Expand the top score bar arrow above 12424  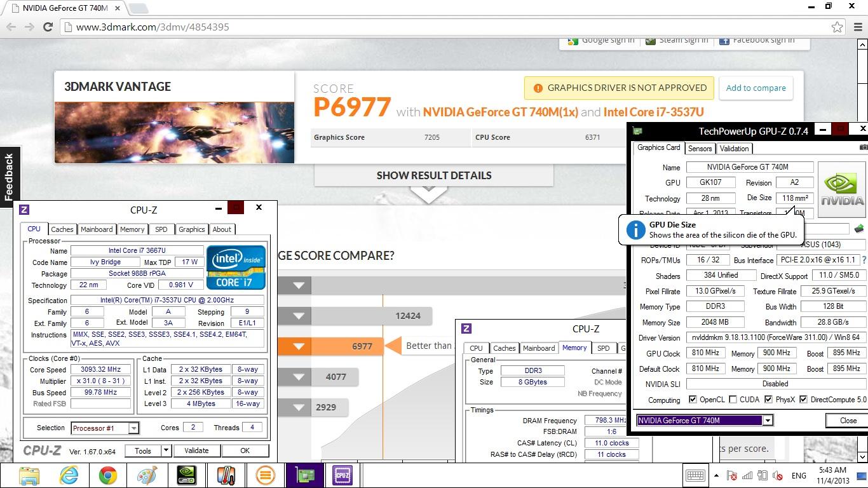click(298, 285)
